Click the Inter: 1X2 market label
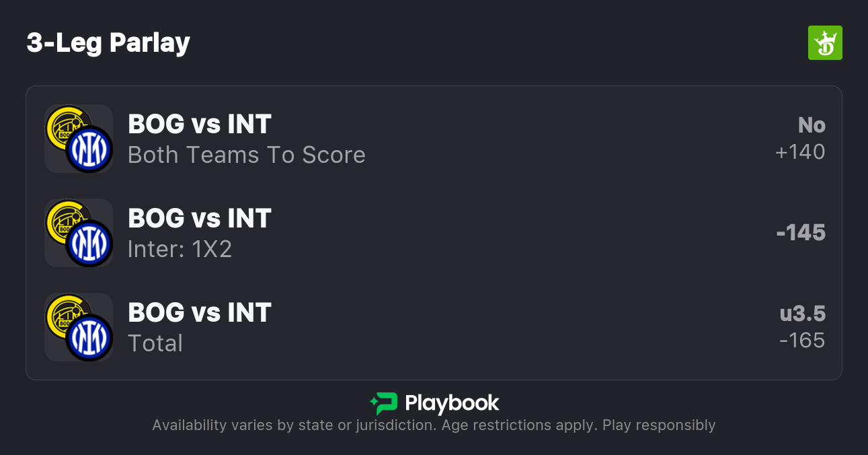The height and width of the screenshot is (455, 868). click(180, 249)
